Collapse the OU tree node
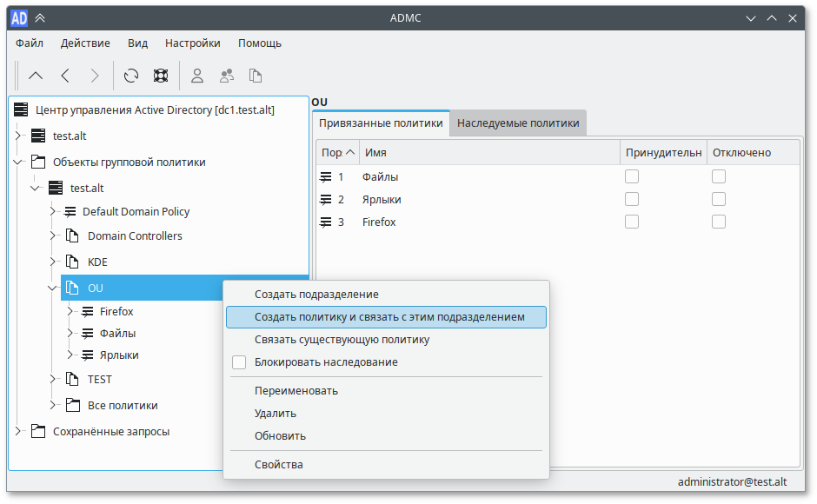The width and height of the screenshot is (817, 504). pyautogui.click(x=51, y=288)
